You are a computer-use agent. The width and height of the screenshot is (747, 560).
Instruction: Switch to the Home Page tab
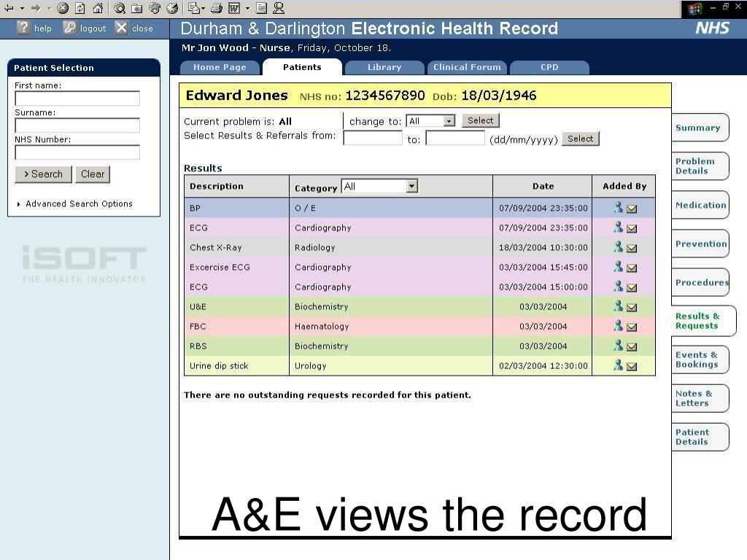tap(220, 68)
